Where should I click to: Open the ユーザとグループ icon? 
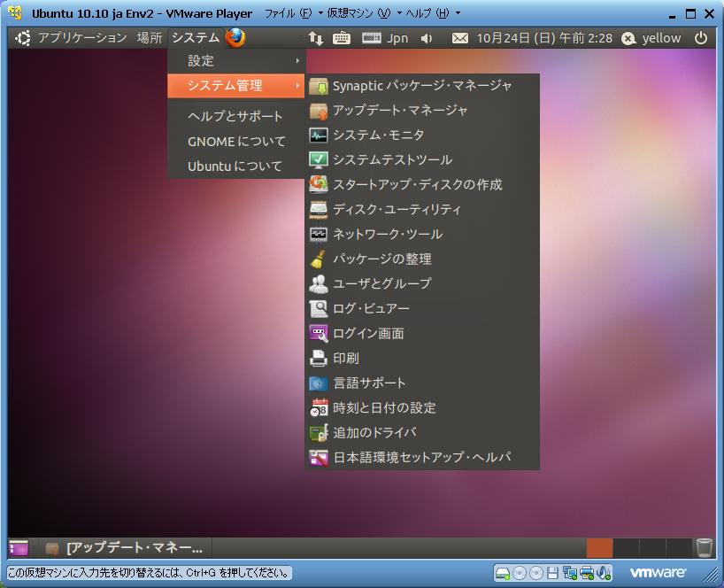(x=318, y=284)
